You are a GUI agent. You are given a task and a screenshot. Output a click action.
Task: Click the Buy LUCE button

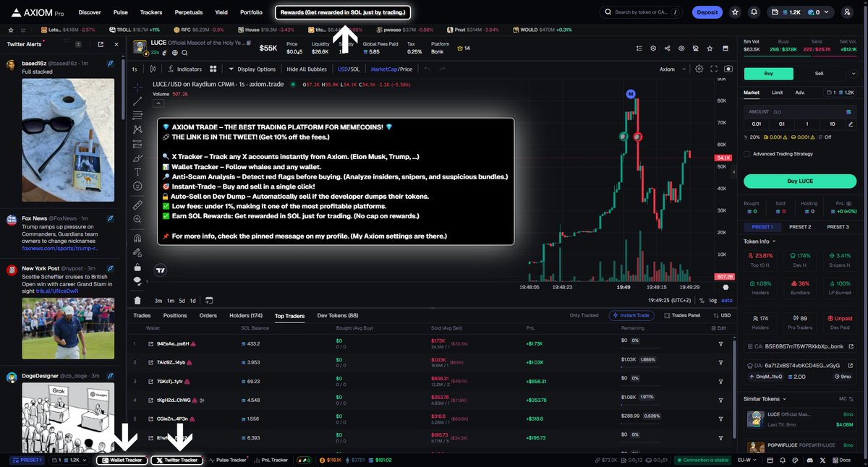tap(800, 180)
